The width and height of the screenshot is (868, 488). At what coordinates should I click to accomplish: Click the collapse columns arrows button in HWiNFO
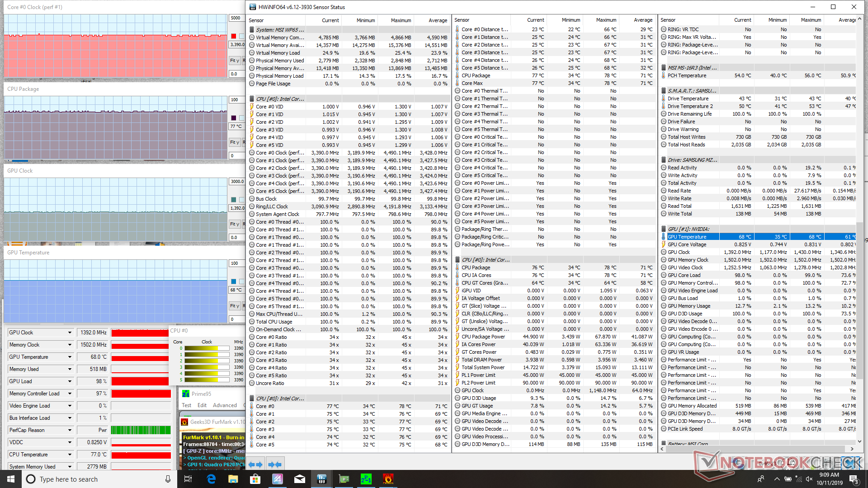pyautogui.click(x=274, y=464)
